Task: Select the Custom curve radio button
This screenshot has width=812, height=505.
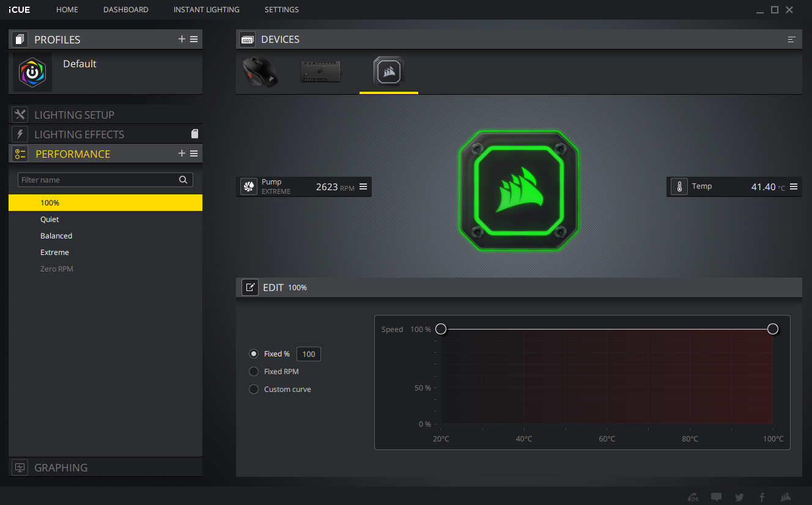Action: point(254,389)
